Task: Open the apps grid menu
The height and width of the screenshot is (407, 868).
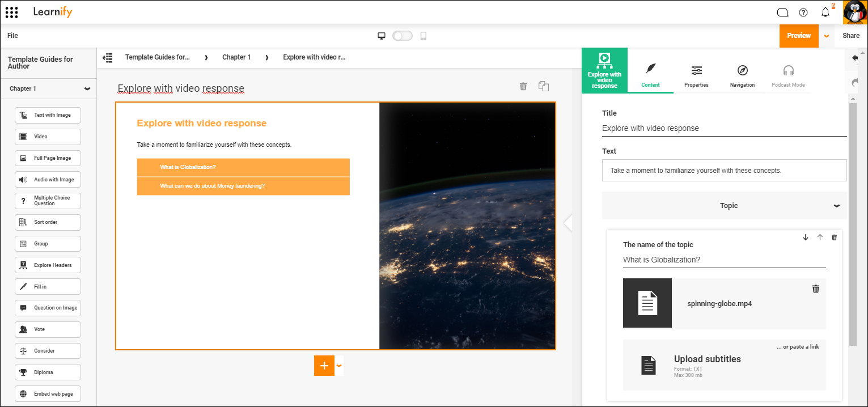Action: pos(11,12)
